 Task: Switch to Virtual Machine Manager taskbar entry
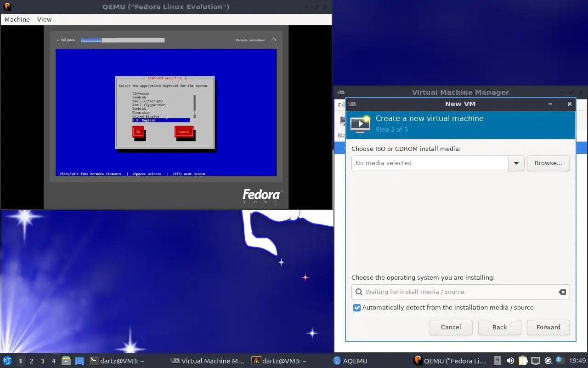pyautogui.click(x=208, y=361)
